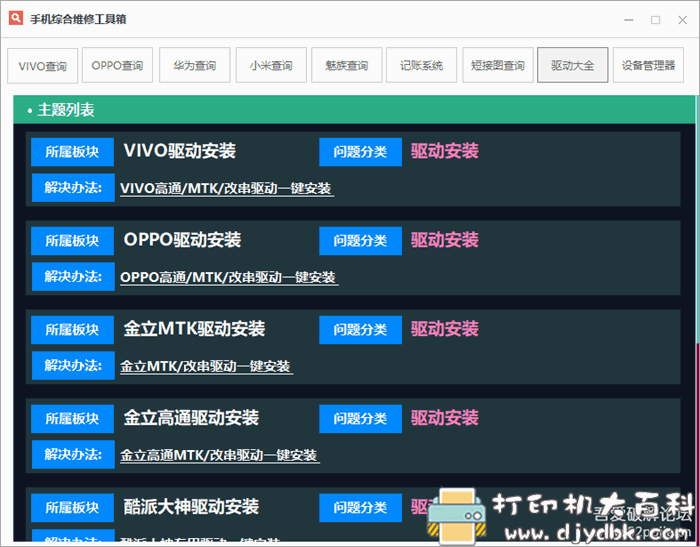Click VIVO高通/MTK/改串驱动一键安装 link
The image size is (700, 547).
[x=226, y=188]
